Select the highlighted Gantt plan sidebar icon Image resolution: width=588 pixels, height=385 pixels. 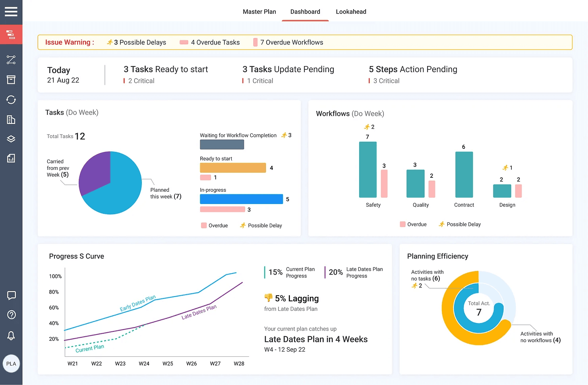11,35
